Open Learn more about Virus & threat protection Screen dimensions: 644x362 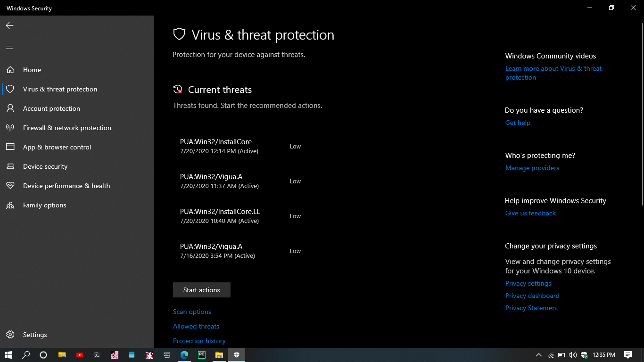click(x=553, y=73)
